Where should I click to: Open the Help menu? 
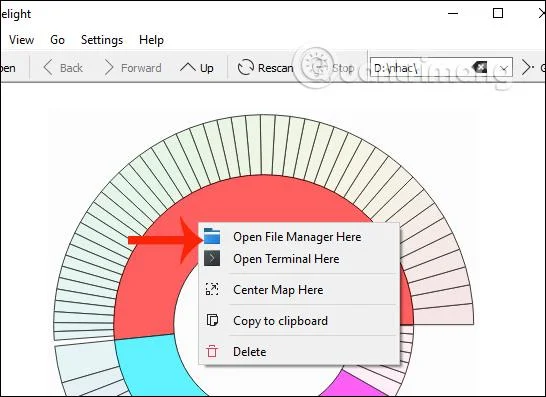tap(151, 40)
